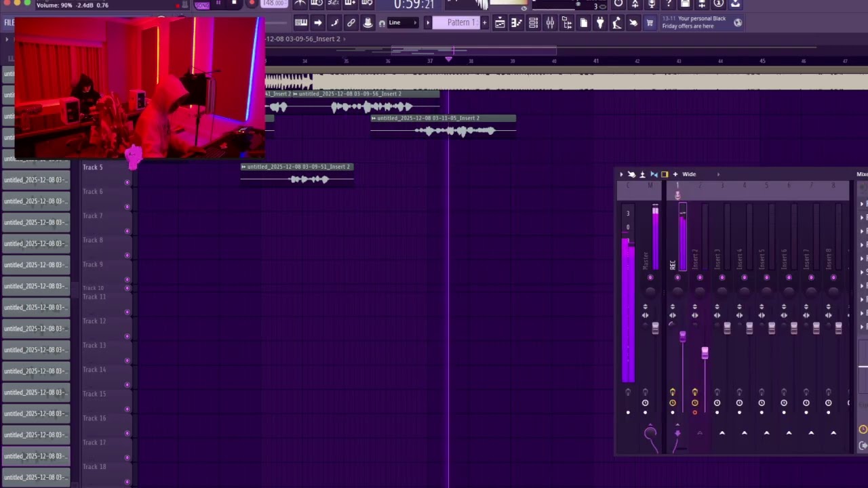The height and width of the screenshot is (488, 868).
Task: Click the playhead marker on timeline ruler
Action: tap(448, 60)
